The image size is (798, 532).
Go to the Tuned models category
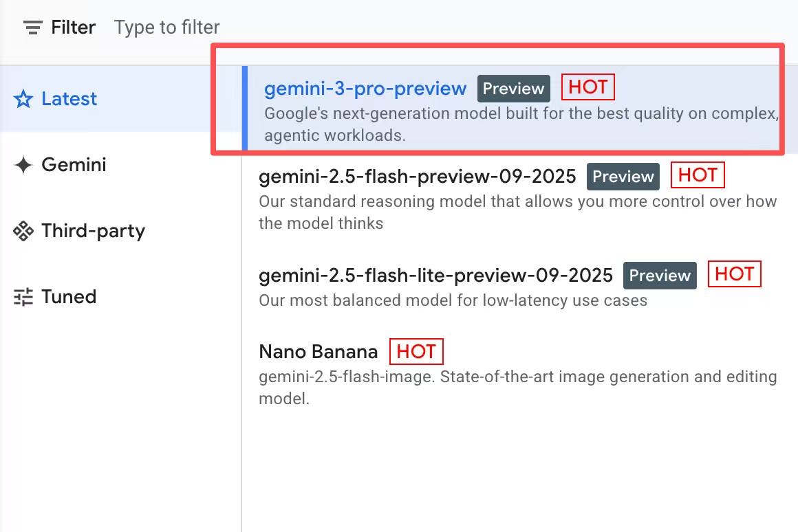point(69,297)
